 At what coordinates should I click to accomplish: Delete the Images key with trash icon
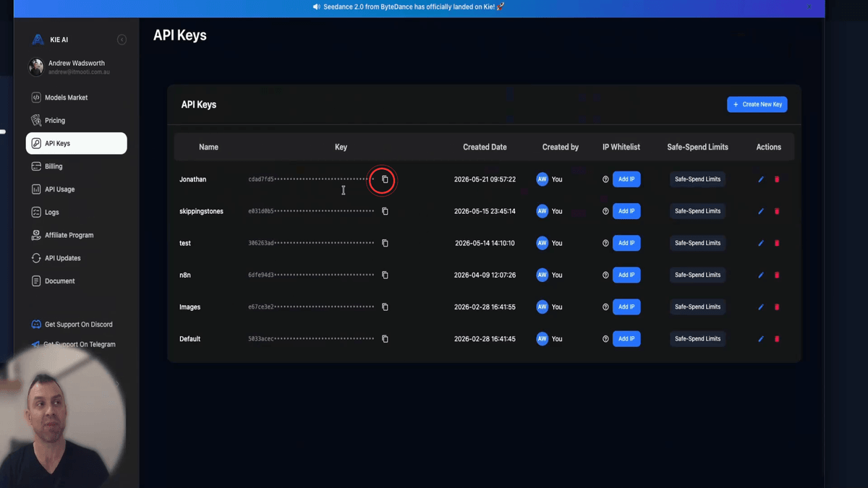[x=777, y=307]
